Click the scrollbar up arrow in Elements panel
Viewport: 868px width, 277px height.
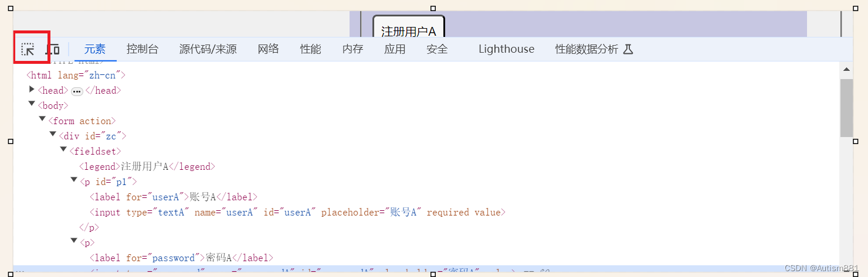(846, 69)
